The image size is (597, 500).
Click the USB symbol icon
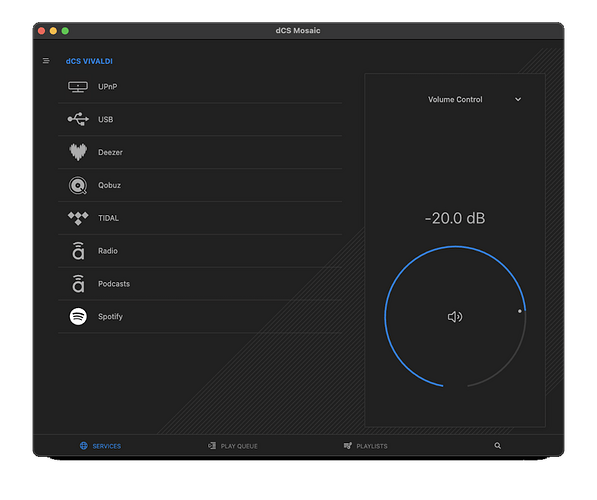tap(78, 119)
